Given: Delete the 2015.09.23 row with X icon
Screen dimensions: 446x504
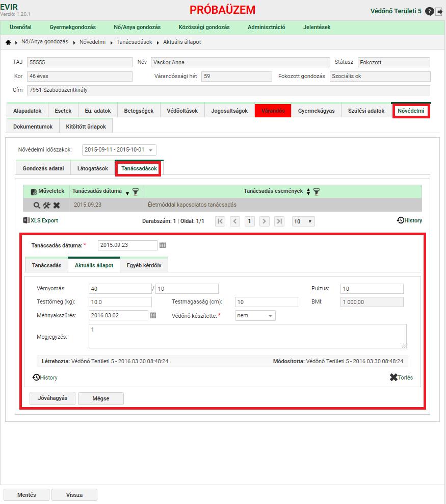Looking at the screenshot, I should pyautogui.click(x=57, y=205).
